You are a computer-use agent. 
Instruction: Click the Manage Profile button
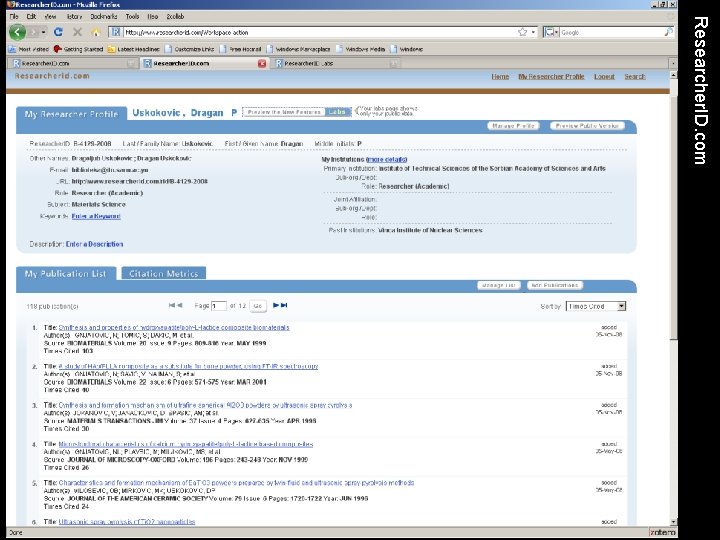[x=513, y=126]
